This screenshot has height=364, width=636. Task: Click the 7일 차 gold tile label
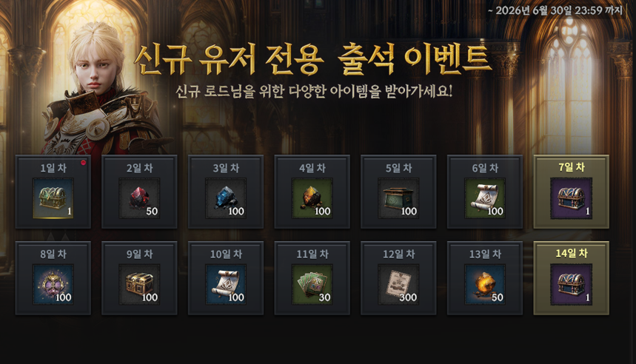pos(571,167)
